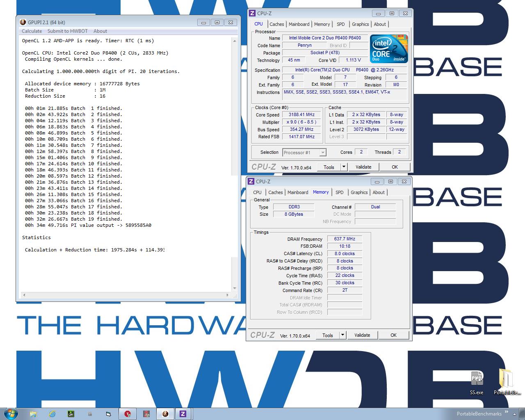Click the small gray icon after the green taskbar icon
The height and width of the screenshot is (420, 525).
pos(90,414)
